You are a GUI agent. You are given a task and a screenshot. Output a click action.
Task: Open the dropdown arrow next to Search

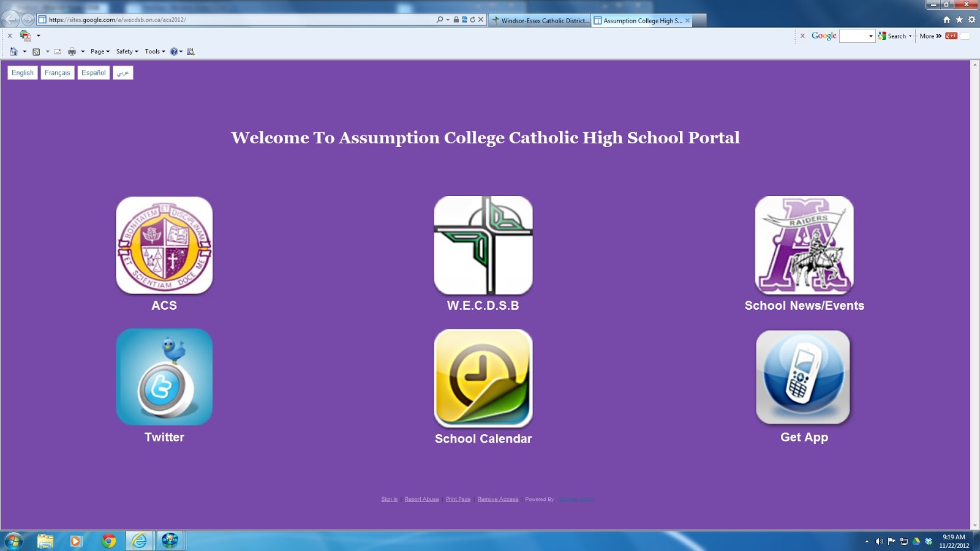[910, 36]
